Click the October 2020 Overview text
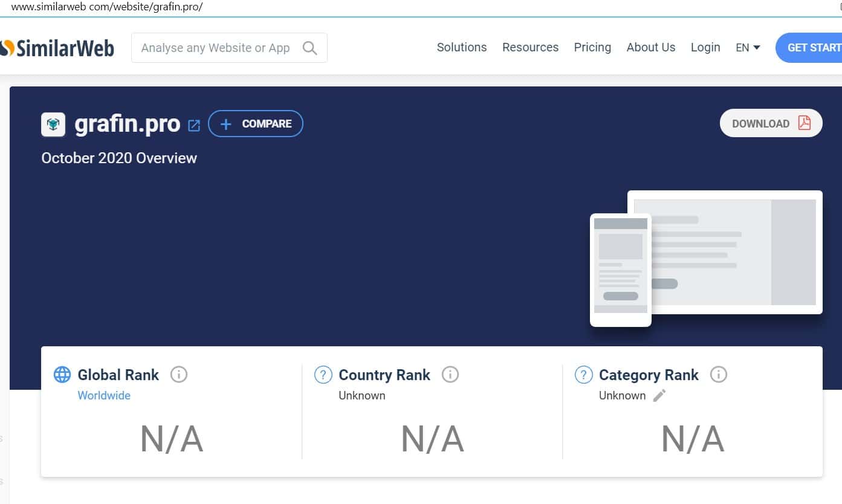This screenshot has height=504, width=842. (x=119, y=158)
